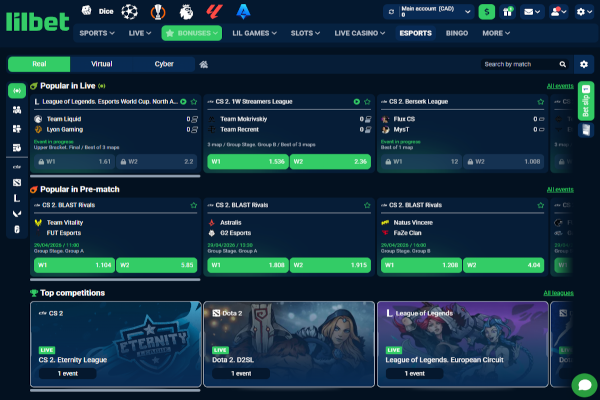Screen dimensions: 600x400
Task: Expand the LIVE menu
Action: pos(140,33)
